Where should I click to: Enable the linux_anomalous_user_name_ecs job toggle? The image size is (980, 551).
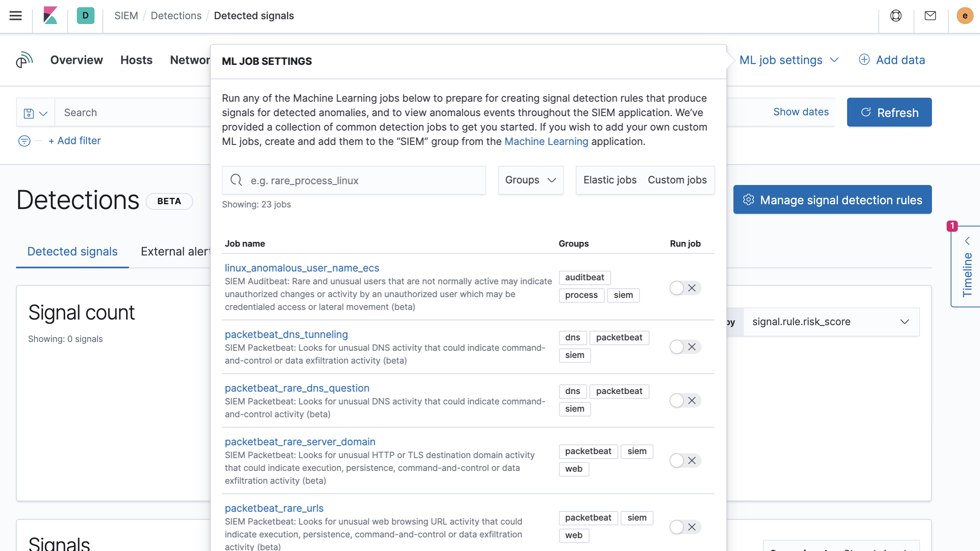click(685, 288)
